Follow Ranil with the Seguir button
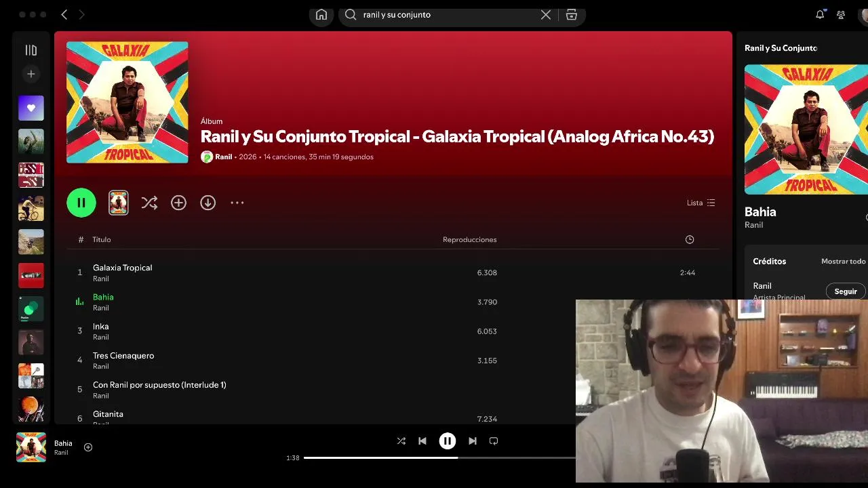The image size is (868, 488). click(x=846, y=291)
